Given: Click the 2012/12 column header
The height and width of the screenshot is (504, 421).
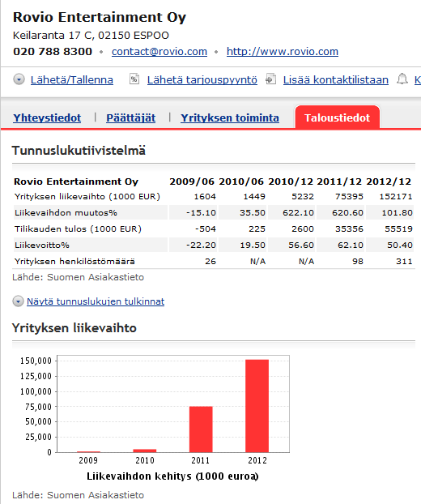Looking at the screenshot, I should click(x=389, y=182).
